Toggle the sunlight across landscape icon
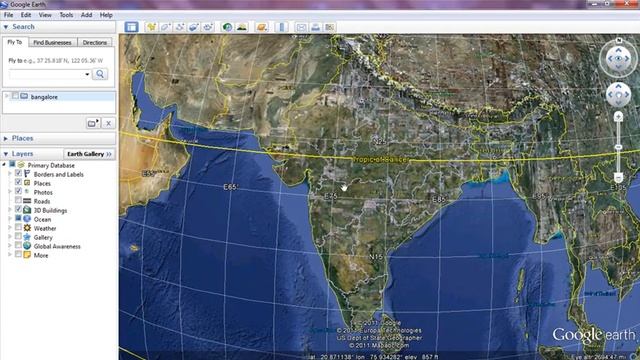 242,27
